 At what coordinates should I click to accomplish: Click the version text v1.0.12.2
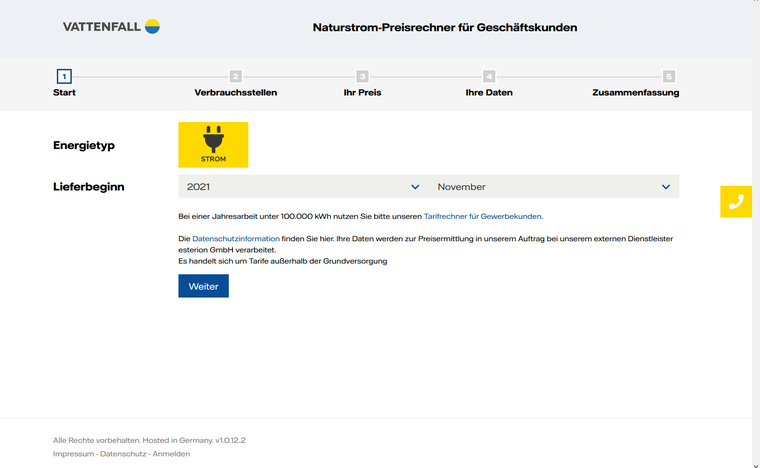tap(231, 440)
